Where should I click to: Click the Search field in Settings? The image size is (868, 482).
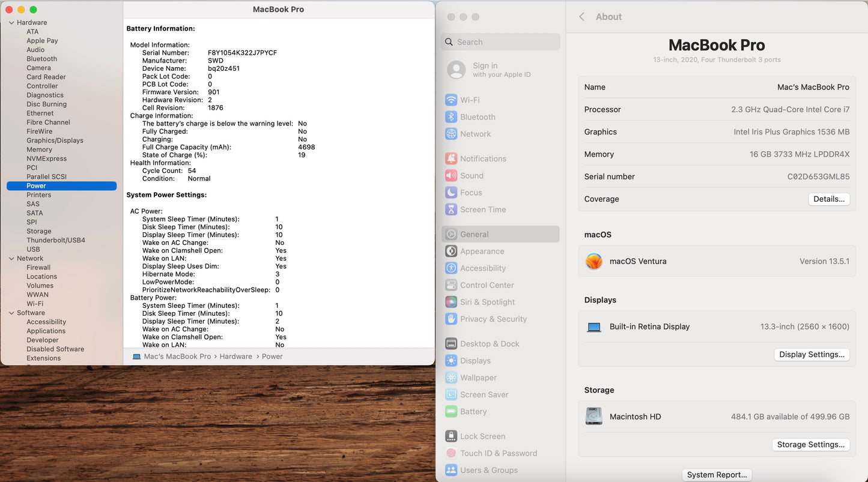[500, 42]
